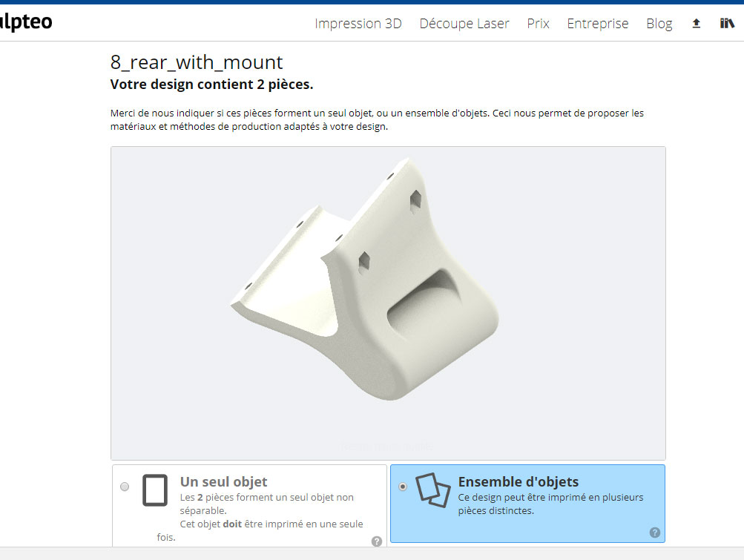Click the Sculpteo logo
Screen dimensions: 744x560
tap(26, 22)
